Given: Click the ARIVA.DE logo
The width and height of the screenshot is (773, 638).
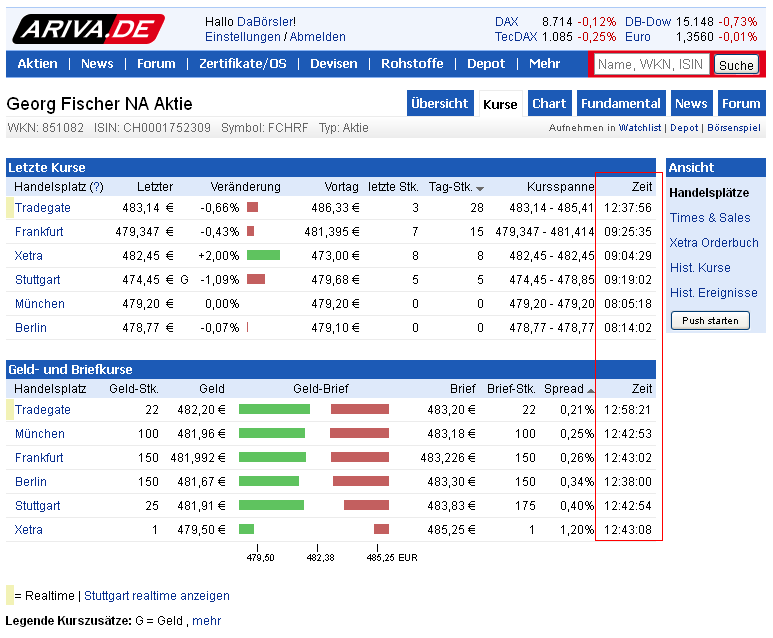Looking at the screenshot, I should (x=88, y=29).
